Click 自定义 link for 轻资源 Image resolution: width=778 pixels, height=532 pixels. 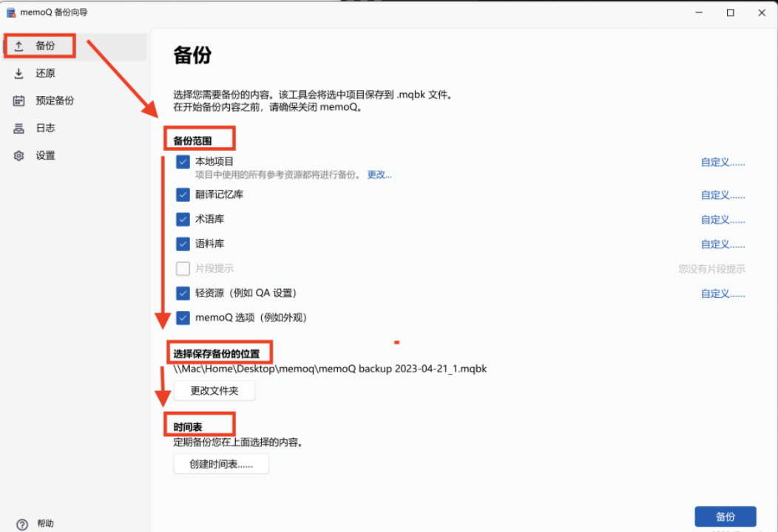coord(723,294)
